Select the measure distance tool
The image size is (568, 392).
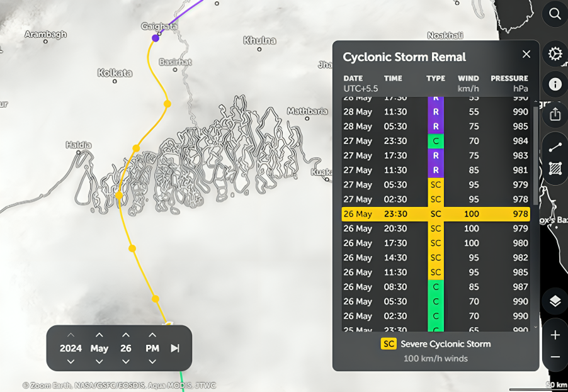[x=555, y=147]
